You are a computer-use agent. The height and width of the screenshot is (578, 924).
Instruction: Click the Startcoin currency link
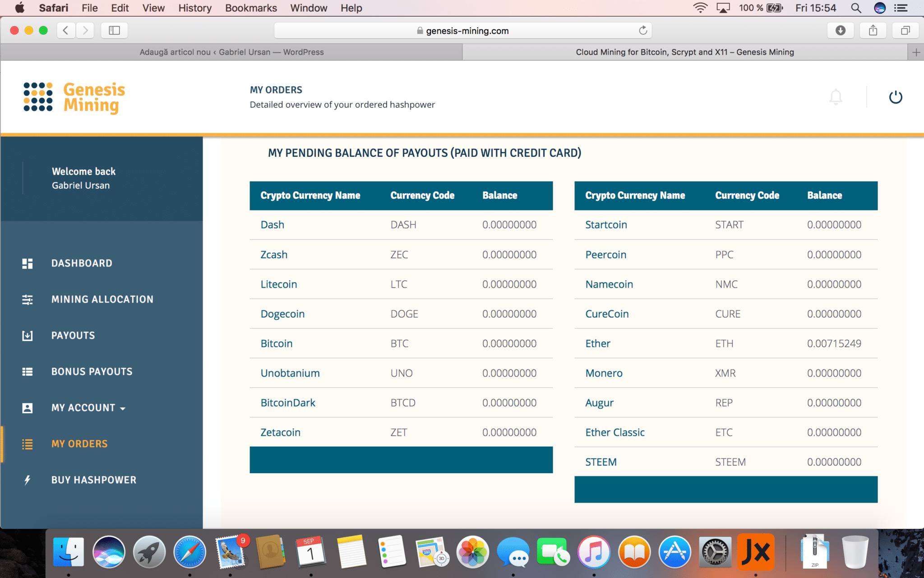point(606,225)
